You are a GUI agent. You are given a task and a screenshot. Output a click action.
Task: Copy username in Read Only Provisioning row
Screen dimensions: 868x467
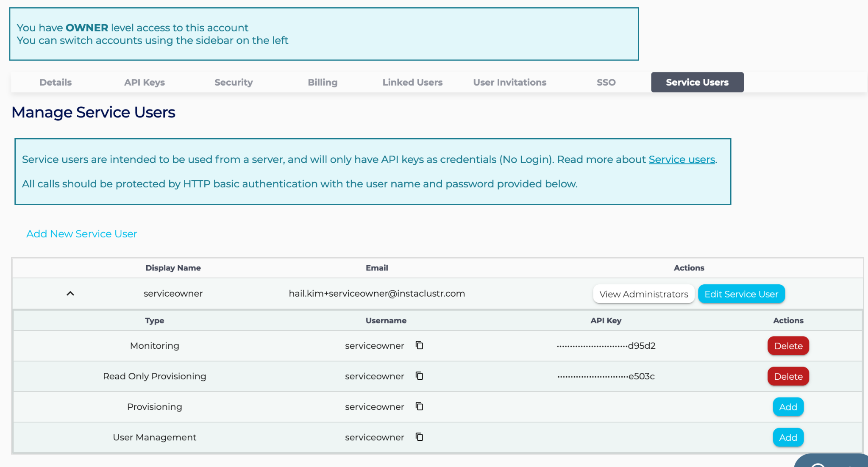(419, 376)
